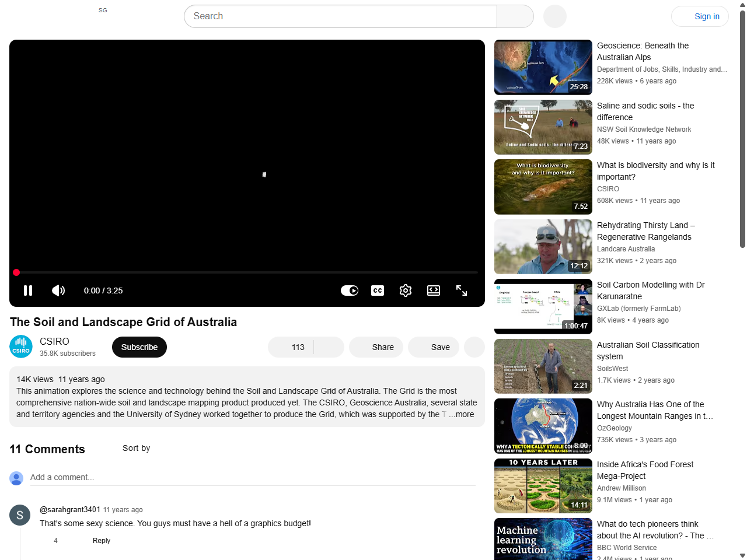This screenshot has width=747, height=560.
Task: Open Longest Mountain Ranges video thumbnail
Action: point(543,426)
